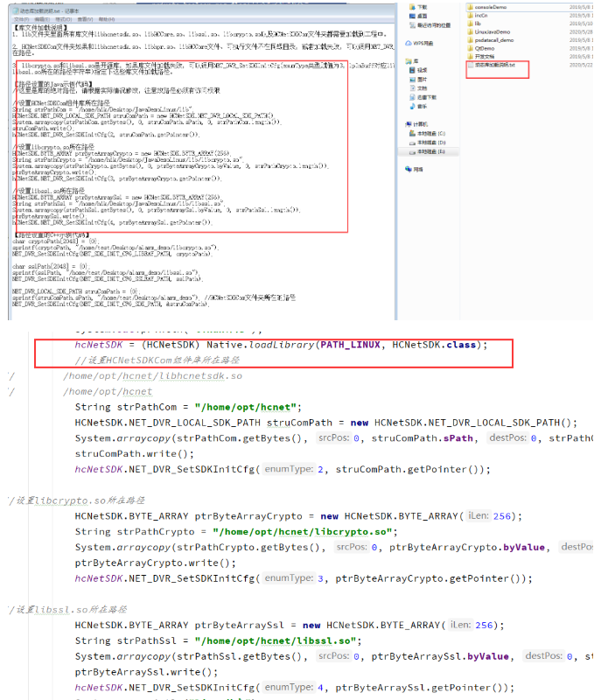The height and width of the screenshot is (700, 615).
Task: Click the 【路径设置的Java示例代码】 heading in Notepad
Action: pyautogui.click(x=53, y=84)
